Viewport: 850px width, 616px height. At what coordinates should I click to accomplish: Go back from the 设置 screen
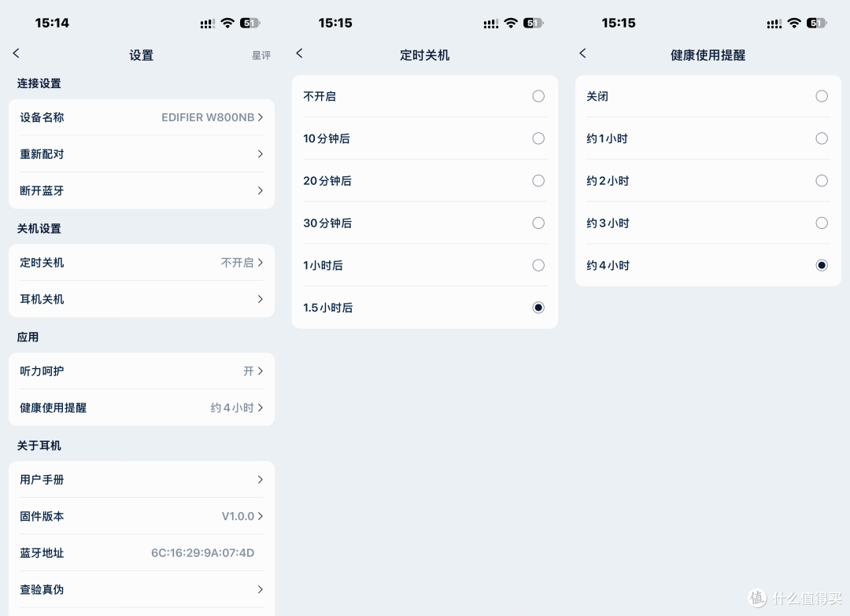pos(17,53)
